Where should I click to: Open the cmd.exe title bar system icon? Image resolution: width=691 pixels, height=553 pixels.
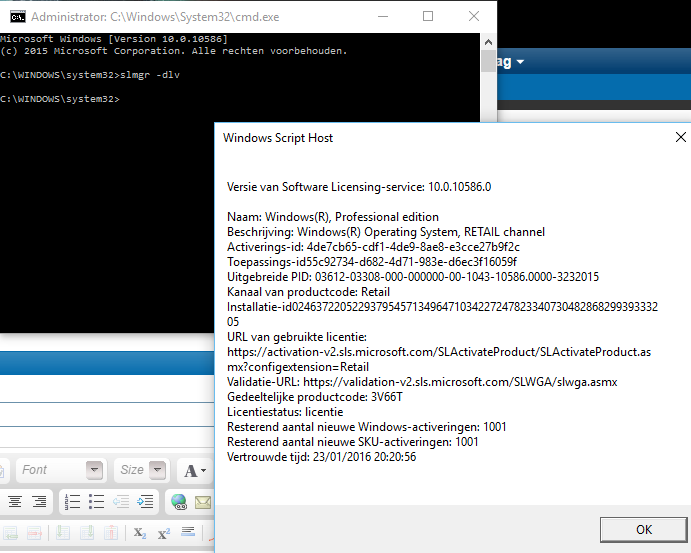coord(17,17)
